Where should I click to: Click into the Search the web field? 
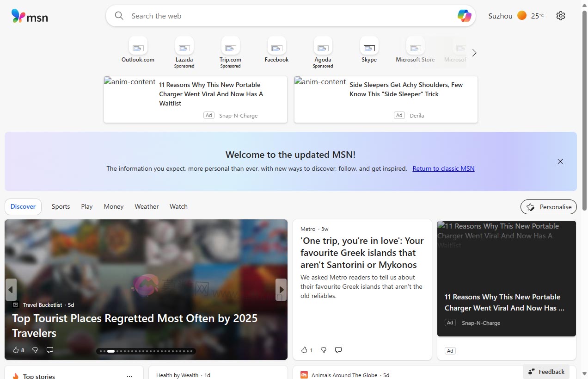287,16
